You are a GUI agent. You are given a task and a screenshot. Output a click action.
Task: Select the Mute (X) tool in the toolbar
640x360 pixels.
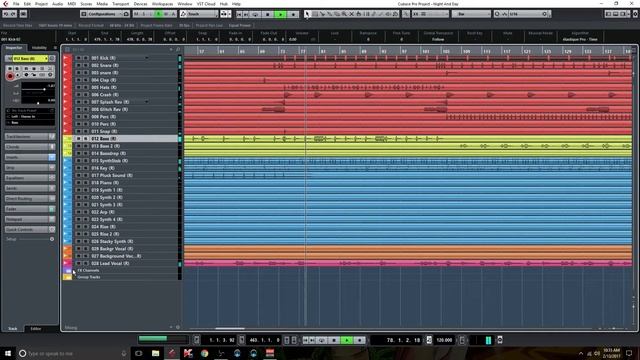[351, 14]
